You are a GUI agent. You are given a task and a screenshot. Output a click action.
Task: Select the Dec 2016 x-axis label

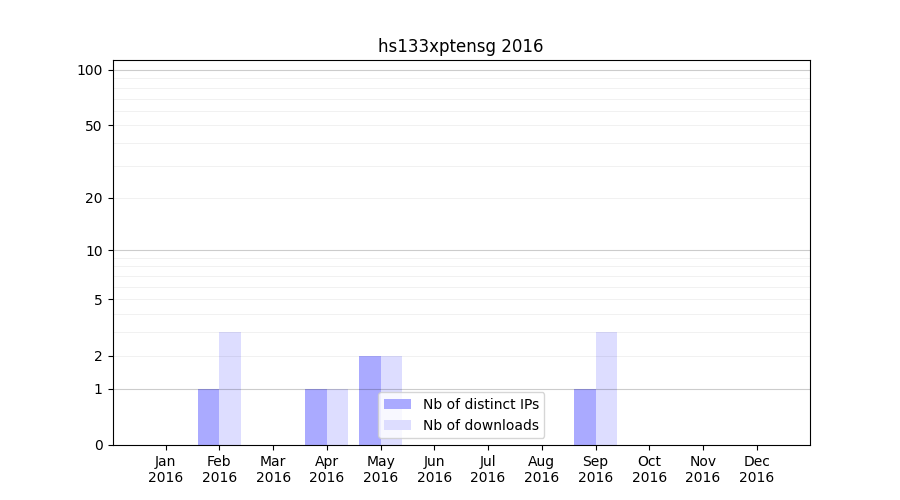(756, 469)
